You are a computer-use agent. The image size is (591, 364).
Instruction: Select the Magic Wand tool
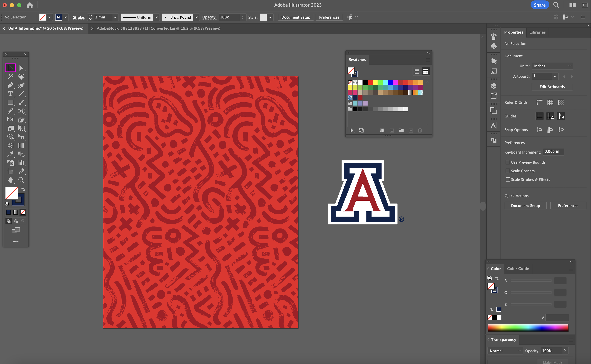pos(10,77)
